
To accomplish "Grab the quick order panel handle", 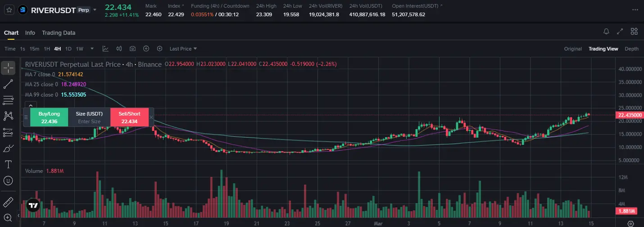I will [x=26, y=117].
